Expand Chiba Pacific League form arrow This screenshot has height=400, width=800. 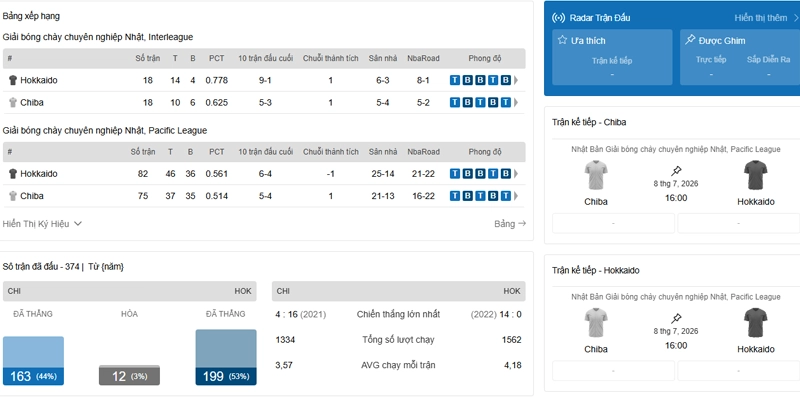click(x=516, y=196)
